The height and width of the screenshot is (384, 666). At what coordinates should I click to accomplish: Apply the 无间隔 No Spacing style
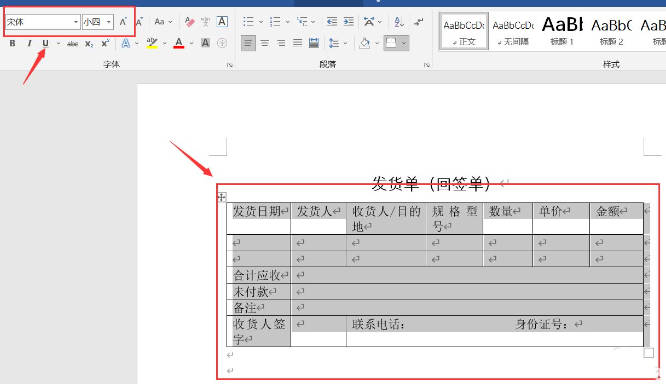[x=513, y=32]
